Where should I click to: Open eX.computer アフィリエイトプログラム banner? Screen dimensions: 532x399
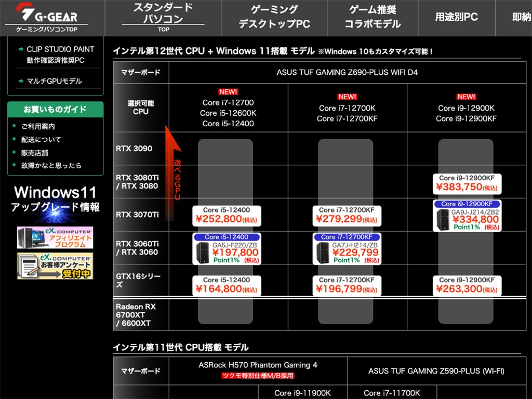55,237
